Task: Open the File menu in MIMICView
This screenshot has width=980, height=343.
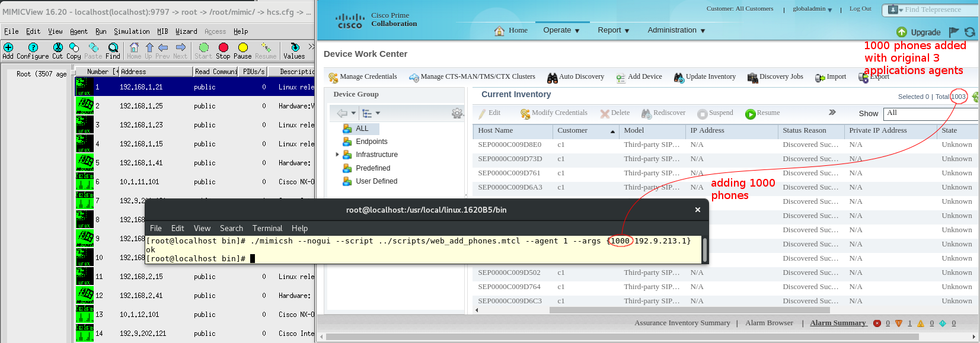Action: coord(11,31)
